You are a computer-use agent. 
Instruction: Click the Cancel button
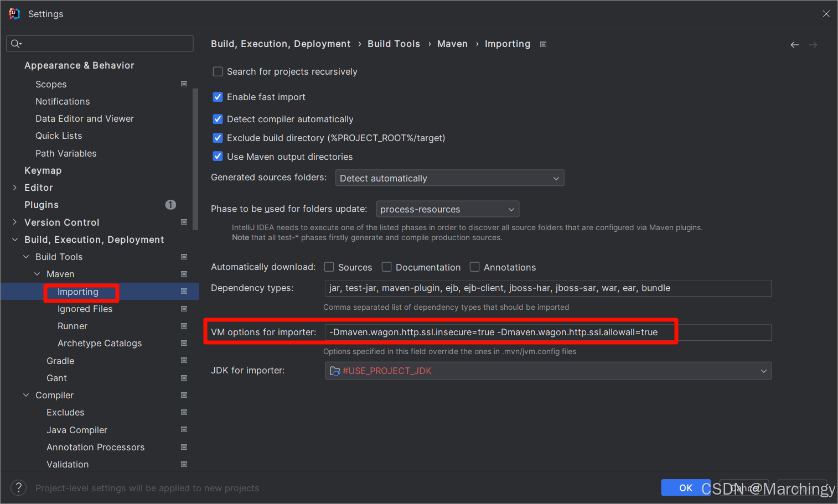tap(744, 487)
